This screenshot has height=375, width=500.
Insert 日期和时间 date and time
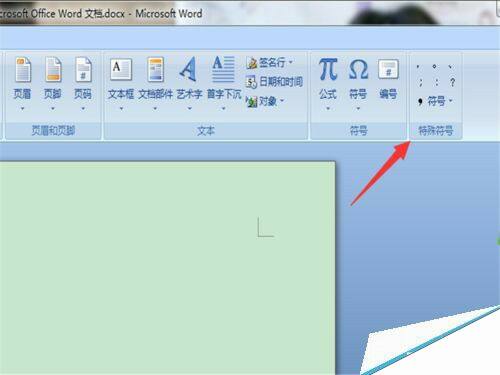point(274,82)
